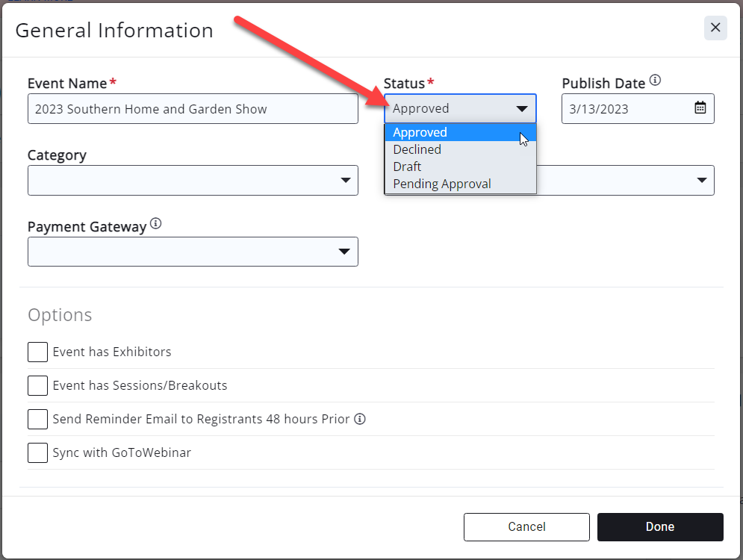Click the info icon beside Publish Date
743x560 pixels.
[655, 81]
